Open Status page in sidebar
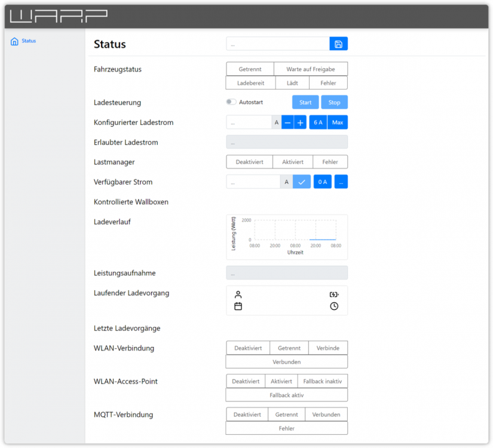 pos(29,41)
